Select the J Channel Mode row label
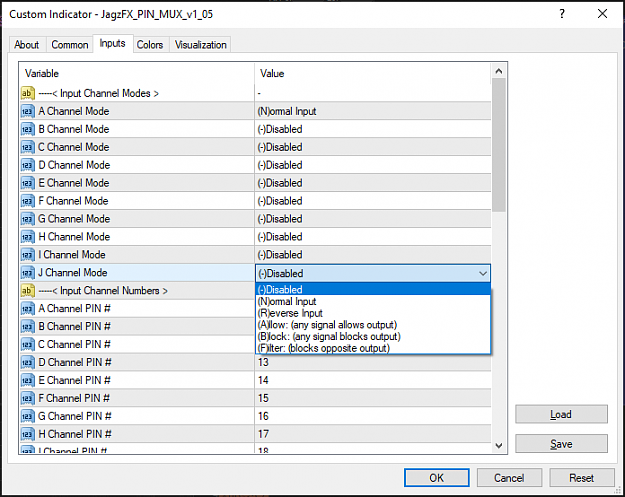Screen dimensions: 625x497 click(x=73, y=273)
